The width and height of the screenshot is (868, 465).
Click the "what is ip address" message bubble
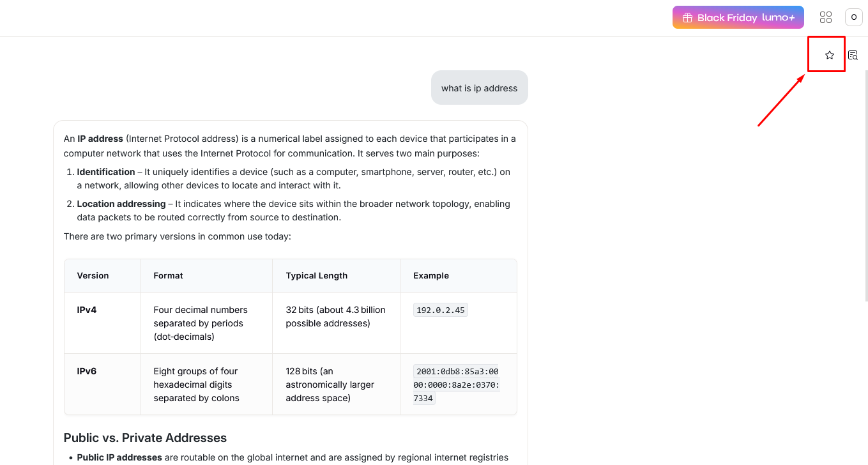[479, 88]
